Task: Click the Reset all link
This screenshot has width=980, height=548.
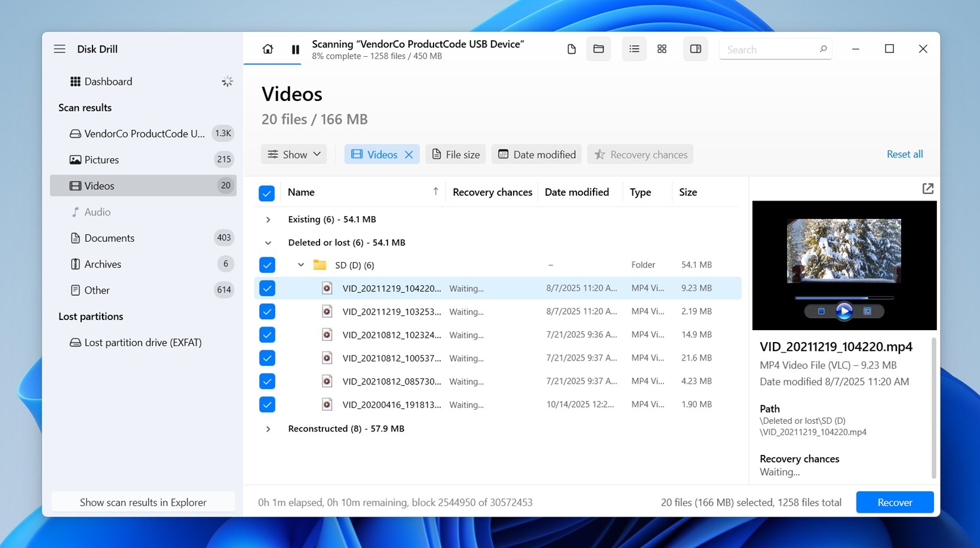Action: coord(905,154)
